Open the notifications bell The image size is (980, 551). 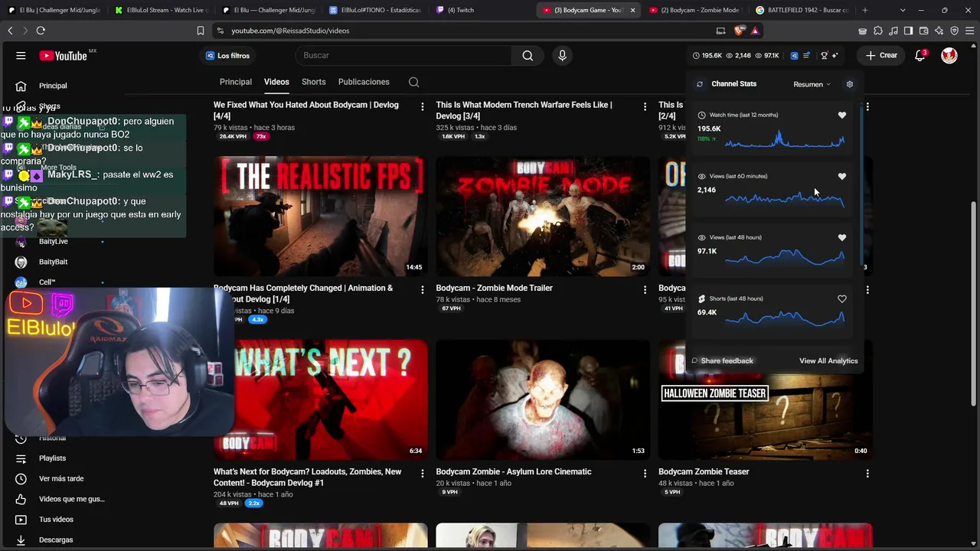920,56
